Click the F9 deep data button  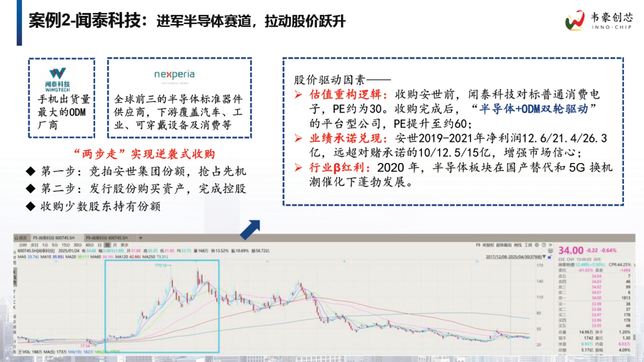point(478,245)
